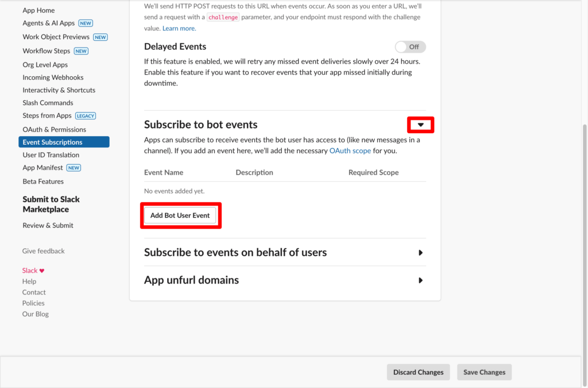Viewport: 588px width, 388px height.
Task: Click the page vertical scrollbar
Action: click(x=584, y=230)
